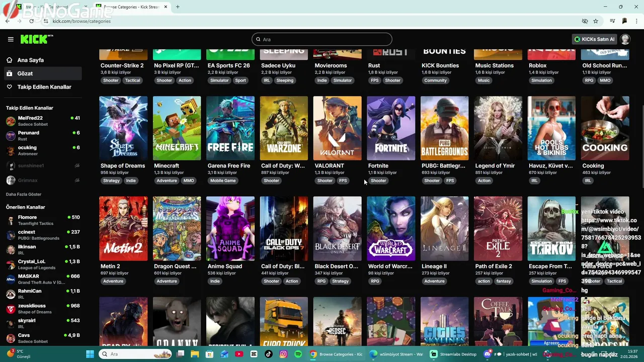Open the Metin 2 category cover
The width and height of the screenshot is (644, 362).
[x=123, y=229]
